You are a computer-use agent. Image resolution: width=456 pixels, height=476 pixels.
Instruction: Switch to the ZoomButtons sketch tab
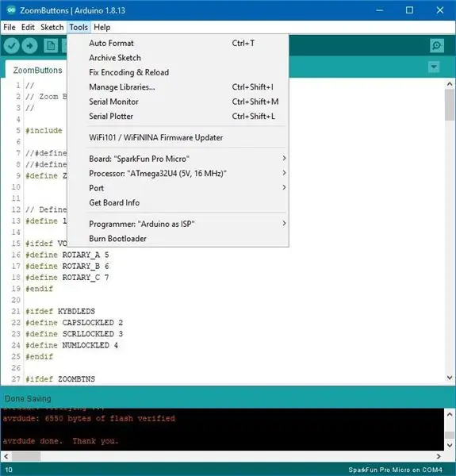point(37,70)
